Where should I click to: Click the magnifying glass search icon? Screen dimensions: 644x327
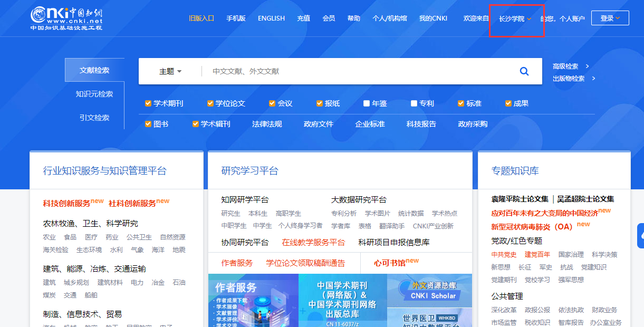point(524,71)
